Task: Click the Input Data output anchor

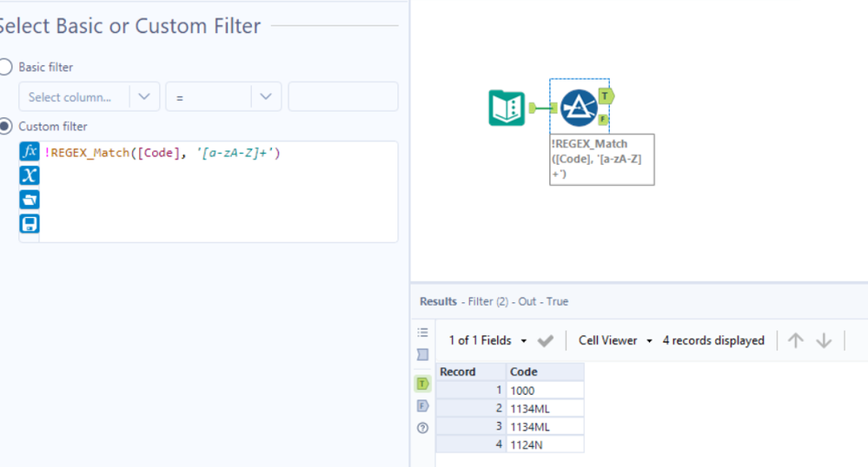Action: [533, 108]
